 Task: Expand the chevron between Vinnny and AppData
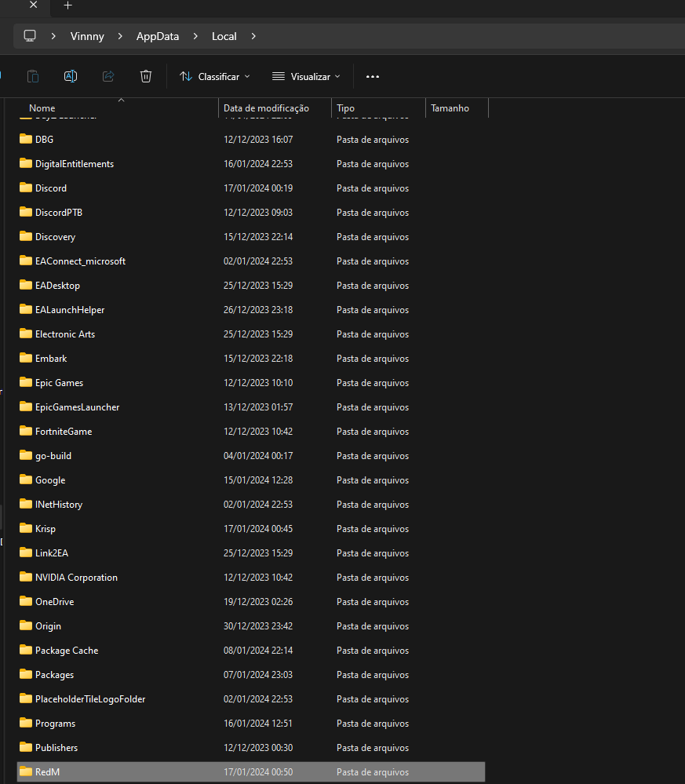coord(121,36)
